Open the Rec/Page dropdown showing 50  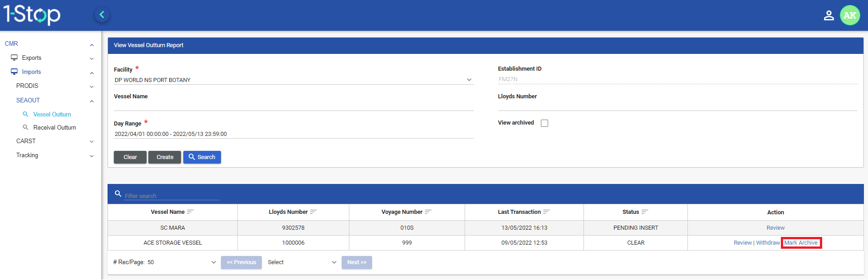(x=165, y=262)
